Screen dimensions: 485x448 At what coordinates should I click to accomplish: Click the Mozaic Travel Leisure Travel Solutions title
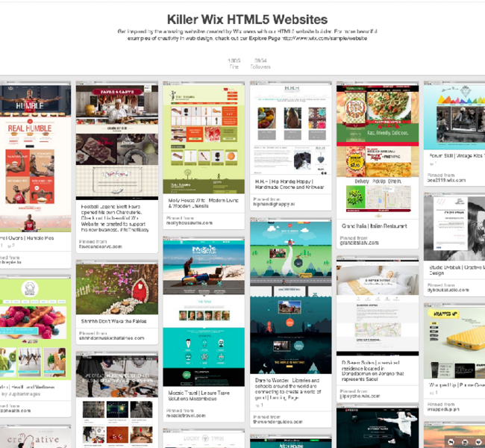tap(199, 396)
